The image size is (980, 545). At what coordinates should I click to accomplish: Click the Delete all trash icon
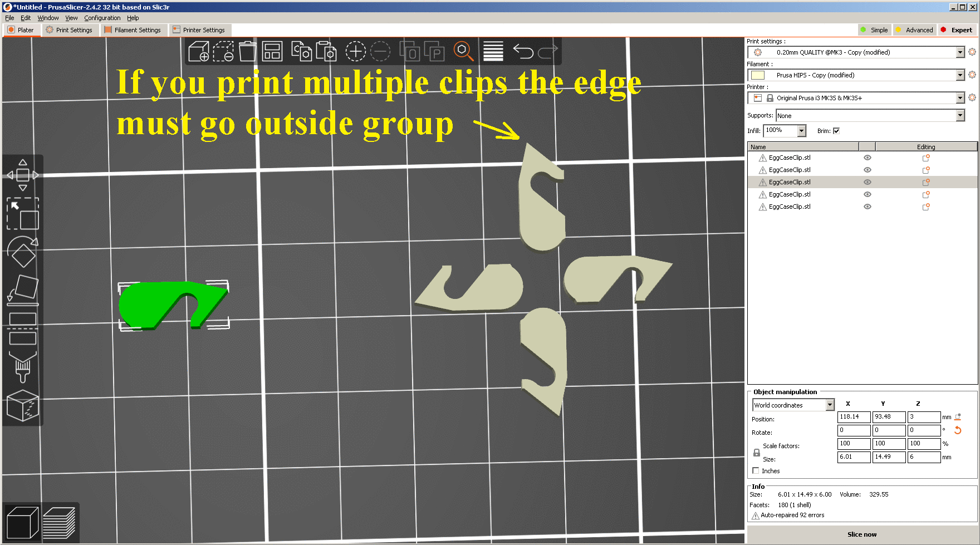(x=247, y=51)
